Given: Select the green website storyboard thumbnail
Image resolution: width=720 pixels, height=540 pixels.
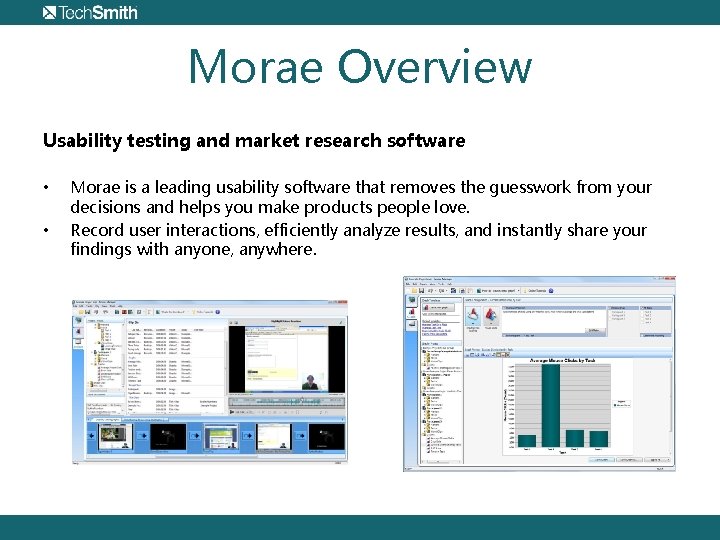Looking at the screenshot, I should [221, 437].
